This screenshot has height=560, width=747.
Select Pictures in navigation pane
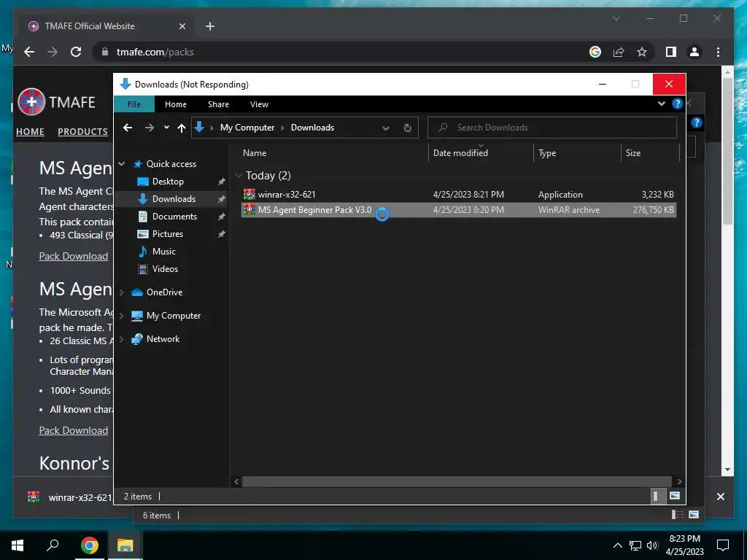point(167,234)
